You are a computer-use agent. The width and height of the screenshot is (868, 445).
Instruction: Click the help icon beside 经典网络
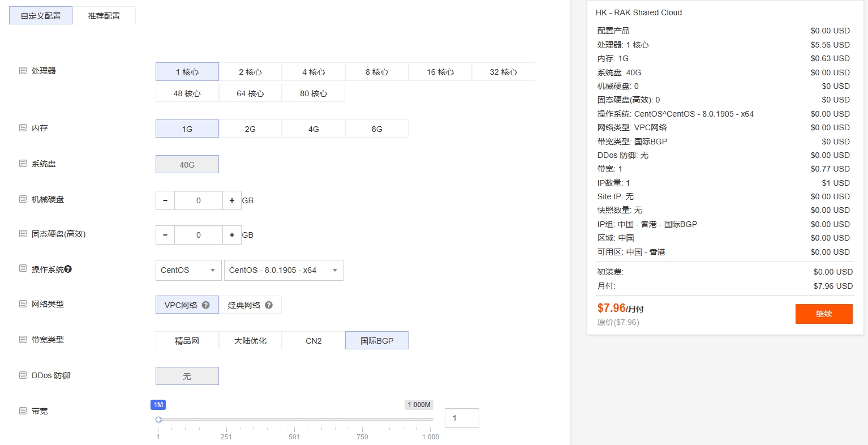(270, 305)
